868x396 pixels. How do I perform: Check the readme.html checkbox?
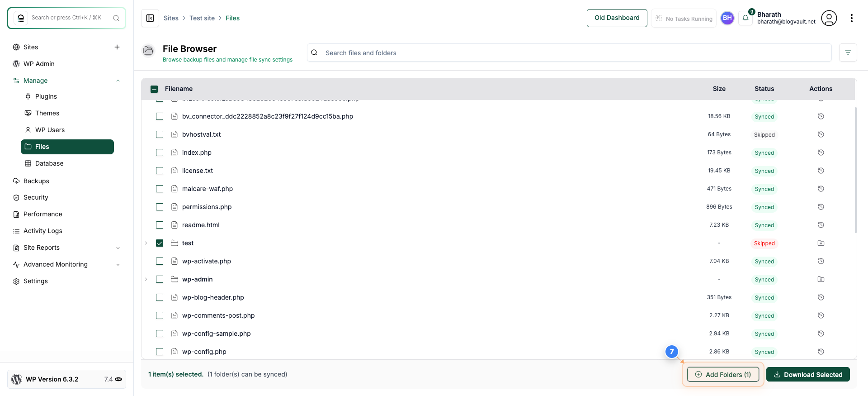160,225
